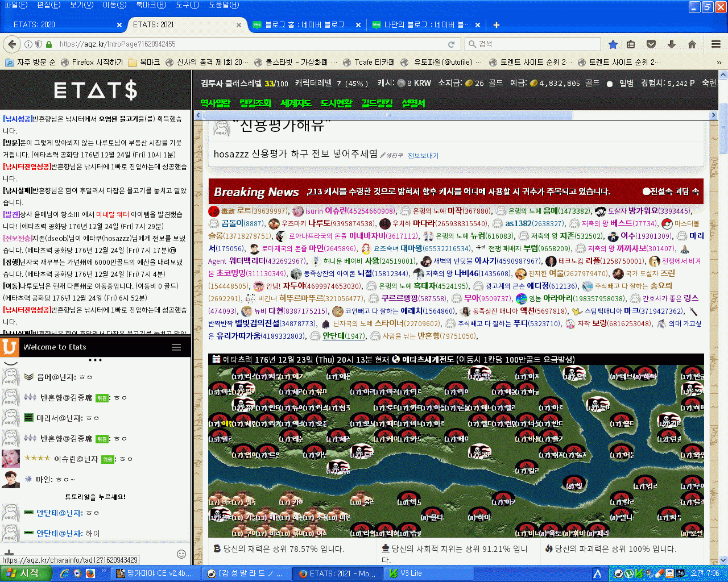Open the downloads arrow icon
This screenshot has height=582, width=728.
pos(672,44)
